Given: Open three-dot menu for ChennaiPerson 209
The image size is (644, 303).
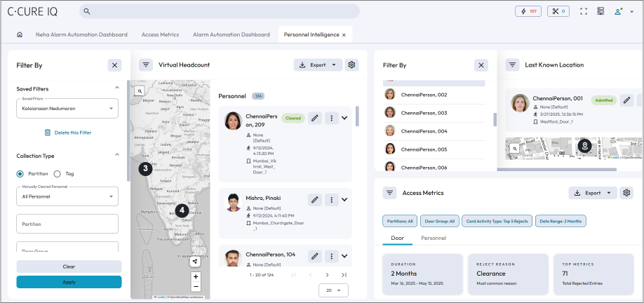Looking at the screenshot, I should [x=330, y=119].
